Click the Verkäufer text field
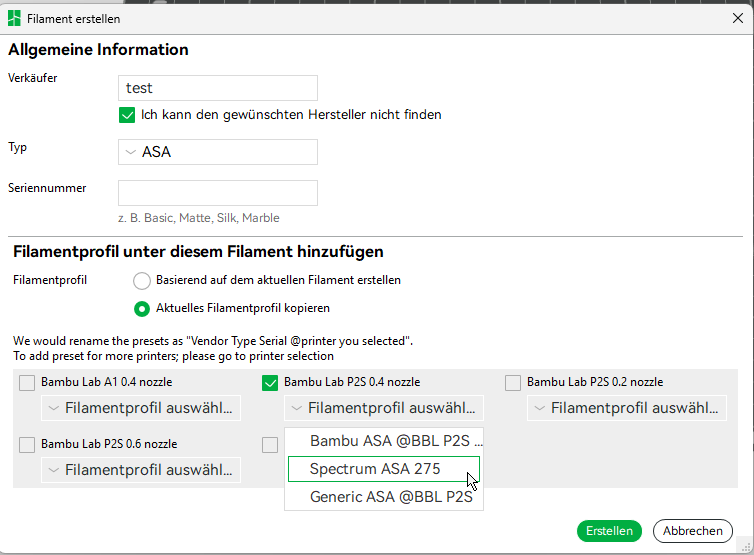Image resolution: width=754 pixels, height=555 pixels. [217, 88]
